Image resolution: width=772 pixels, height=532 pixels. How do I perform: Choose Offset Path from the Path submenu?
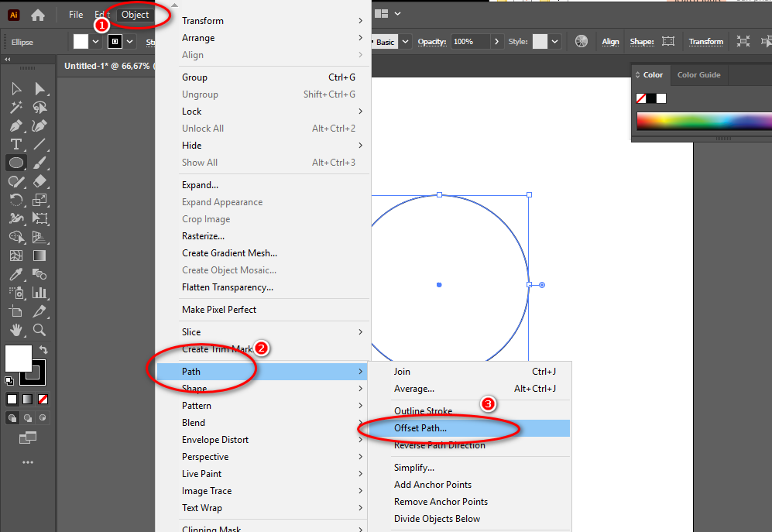(420, 428)
